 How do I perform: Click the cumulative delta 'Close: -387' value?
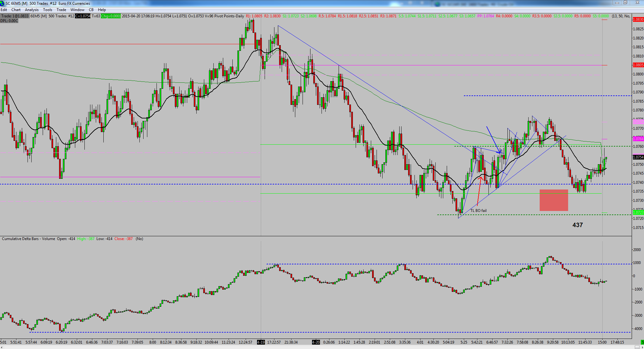click(x=124, y=239)
